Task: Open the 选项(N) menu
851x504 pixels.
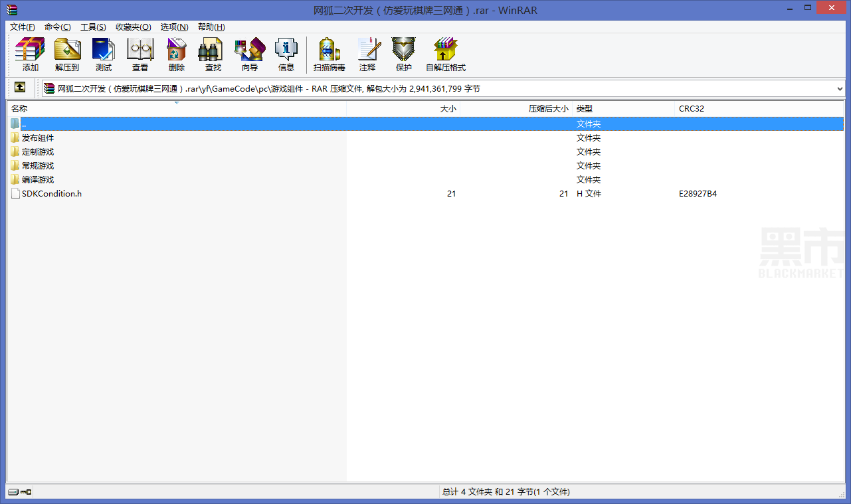Action: (x=175, y=27)
